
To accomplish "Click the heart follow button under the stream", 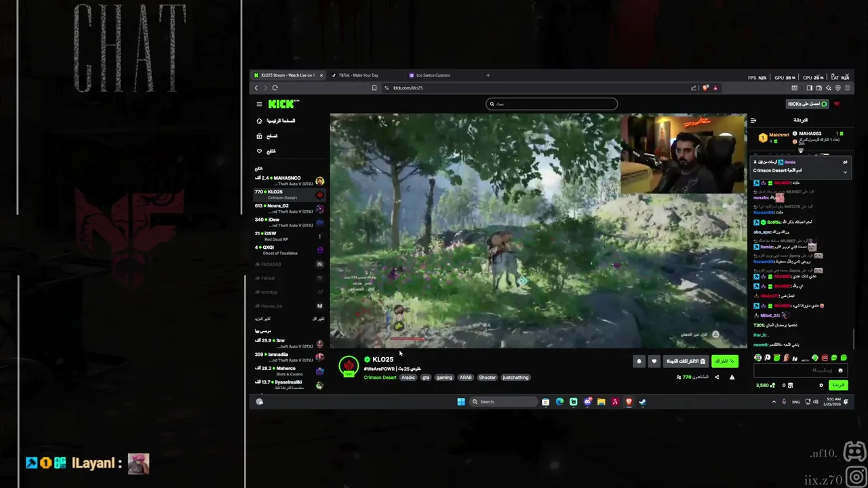I will pyautogui.click(x=654, y=361).
